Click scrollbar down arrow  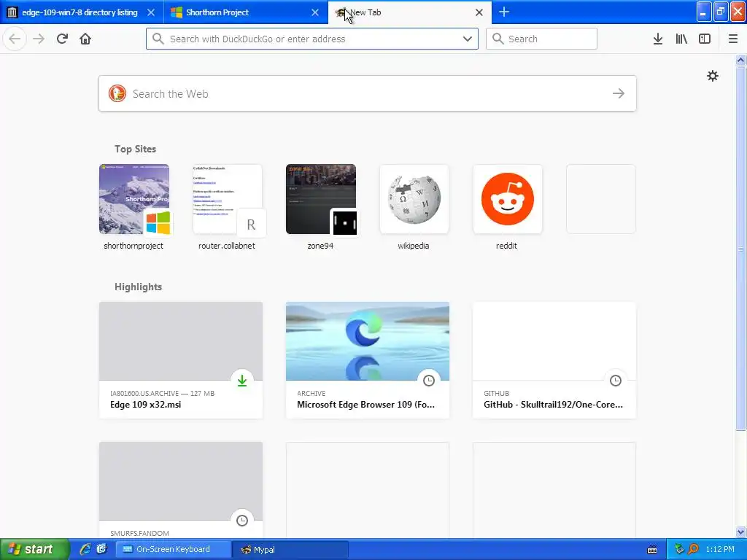[x=741, y=532]
